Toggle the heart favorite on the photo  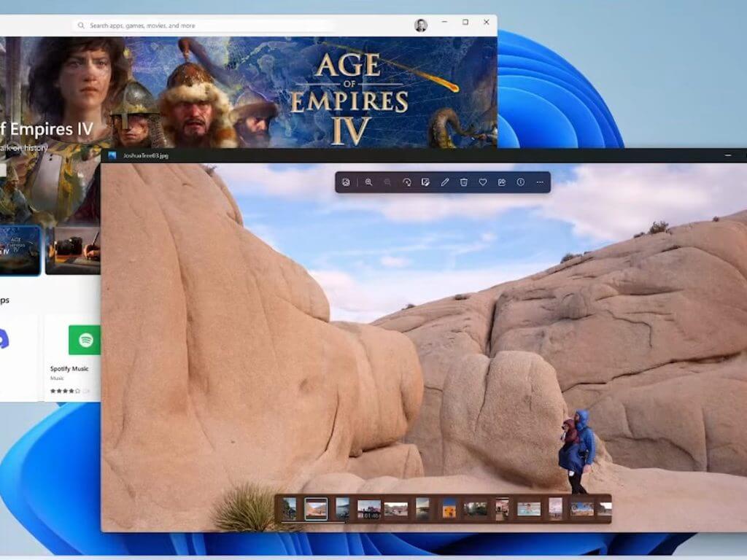pyautogui.click(x=483, y=182)
